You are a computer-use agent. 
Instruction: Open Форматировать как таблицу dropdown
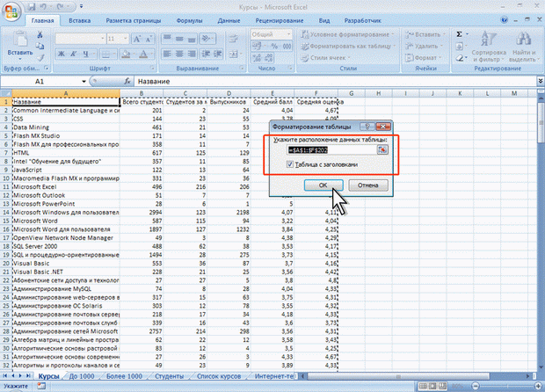349,46
